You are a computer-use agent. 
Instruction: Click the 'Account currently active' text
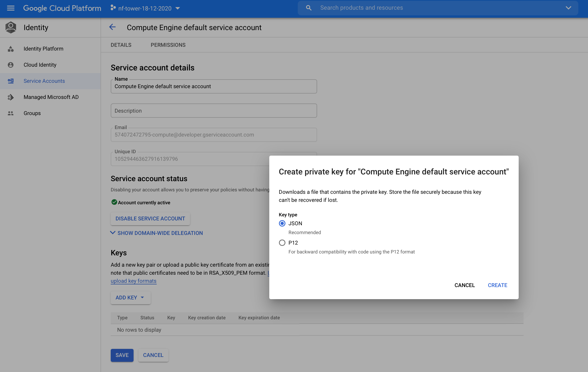pos(144,202)
